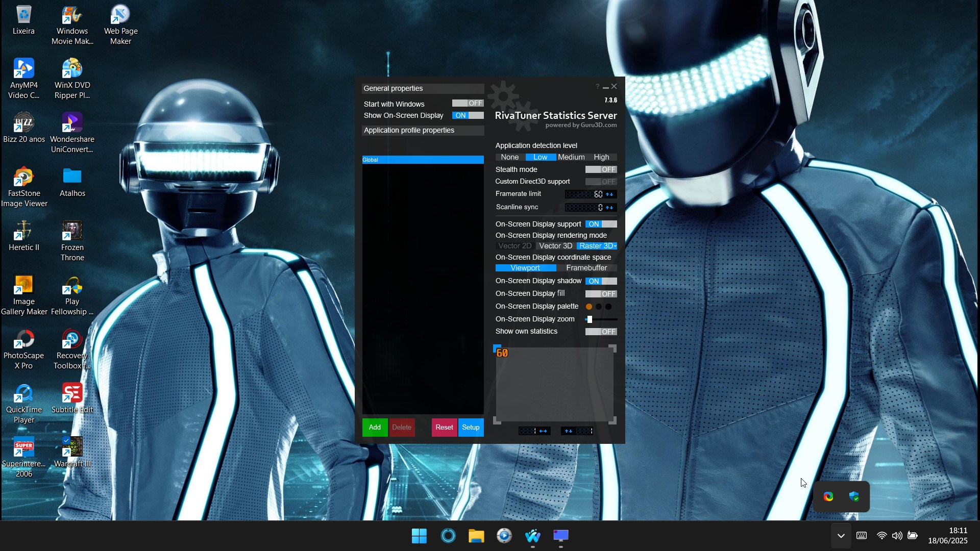
Task: Select Viewport coordinate space
Action: [526, 268]
